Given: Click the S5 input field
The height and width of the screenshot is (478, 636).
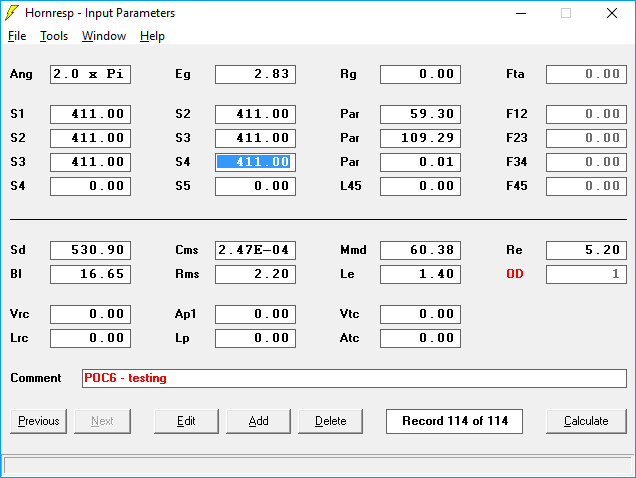Looking at the screenshot, I should click(256, 186).
